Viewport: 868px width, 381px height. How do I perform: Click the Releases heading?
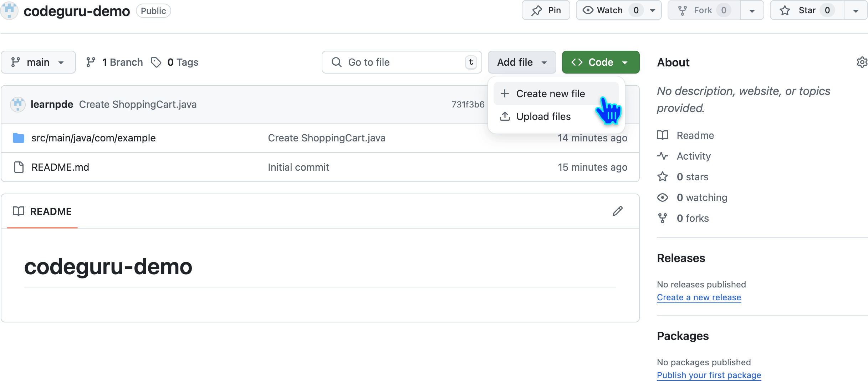pos(681,258)
